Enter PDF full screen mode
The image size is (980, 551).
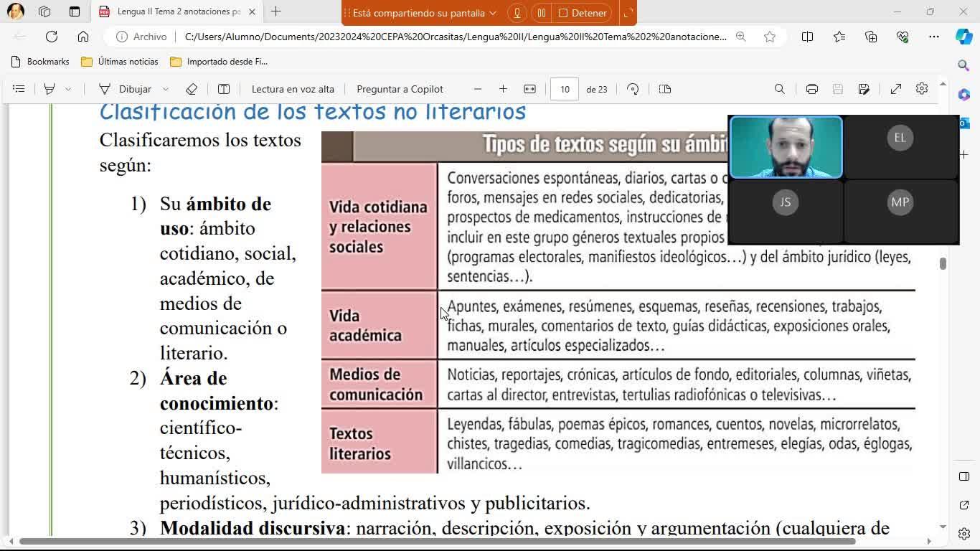(896, 89)
